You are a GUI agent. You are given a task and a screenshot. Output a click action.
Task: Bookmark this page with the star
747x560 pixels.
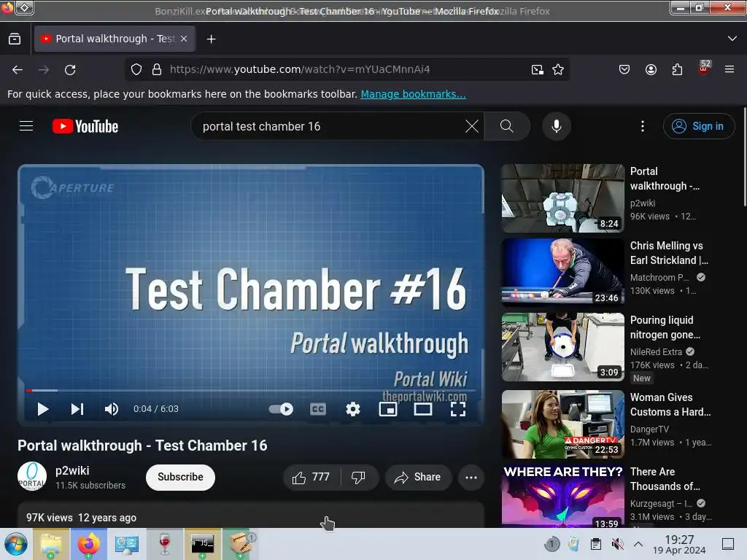coord(558,69)
